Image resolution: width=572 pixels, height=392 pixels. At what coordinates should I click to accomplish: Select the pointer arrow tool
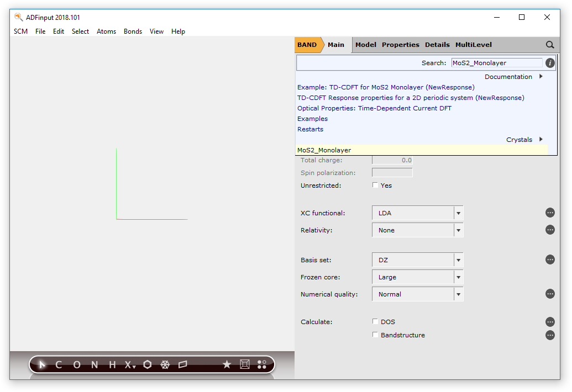tap(42, 364)
